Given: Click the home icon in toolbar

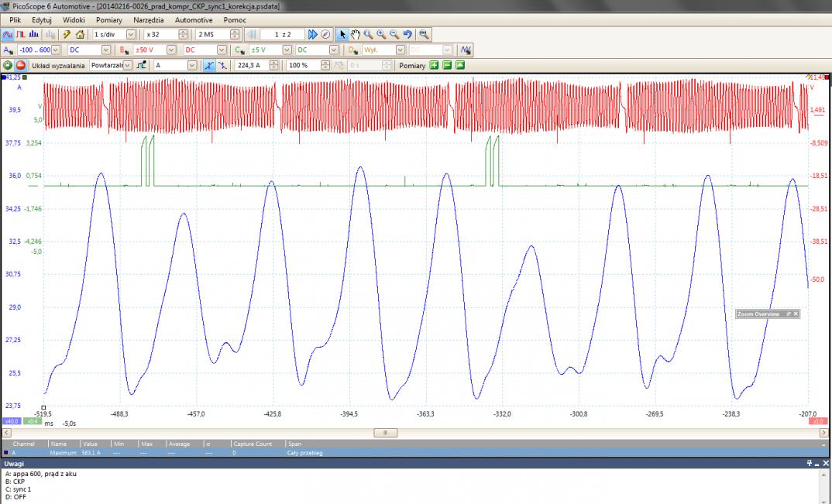Looking at the screenshot, I should click(80, 34).
